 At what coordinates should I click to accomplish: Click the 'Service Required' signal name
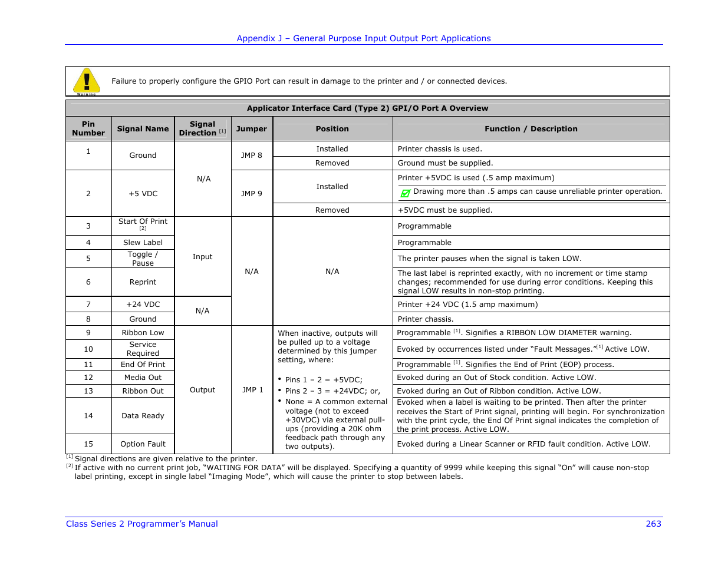(x=143, y=349)
